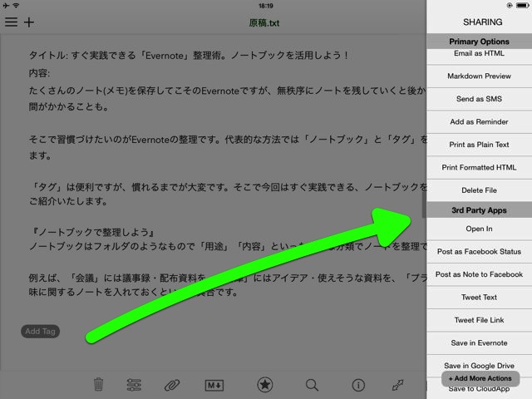Tap the 3rd Party Apps section header
Image resolution: width=532 pixels, height=399 pixels.
pyautogui.click(x=479, y=210)
